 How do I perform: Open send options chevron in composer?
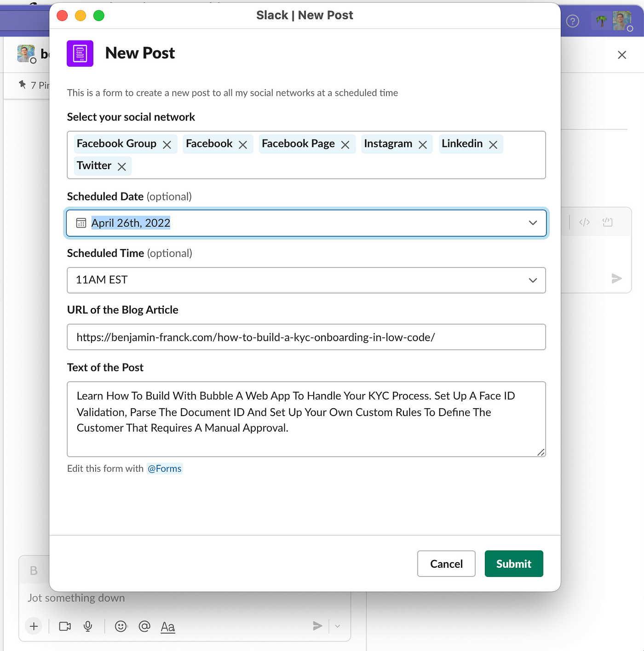click(338, 626)
